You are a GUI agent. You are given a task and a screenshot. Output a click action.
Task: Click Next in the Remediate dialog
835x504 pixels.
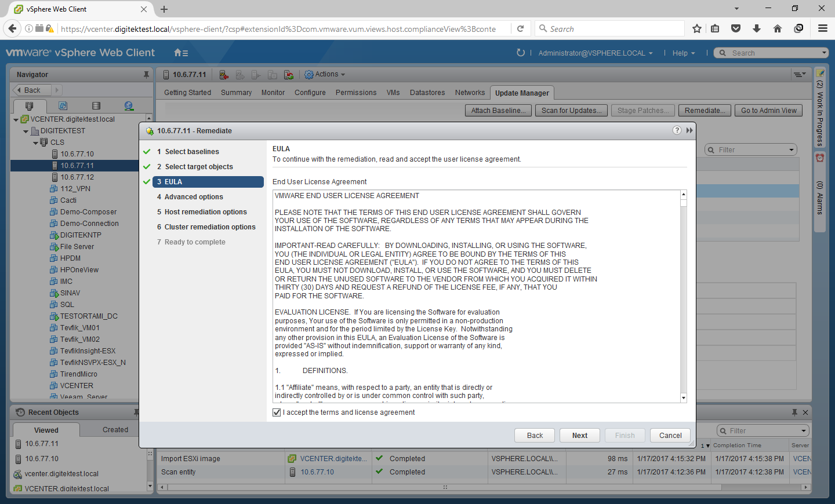580,436
